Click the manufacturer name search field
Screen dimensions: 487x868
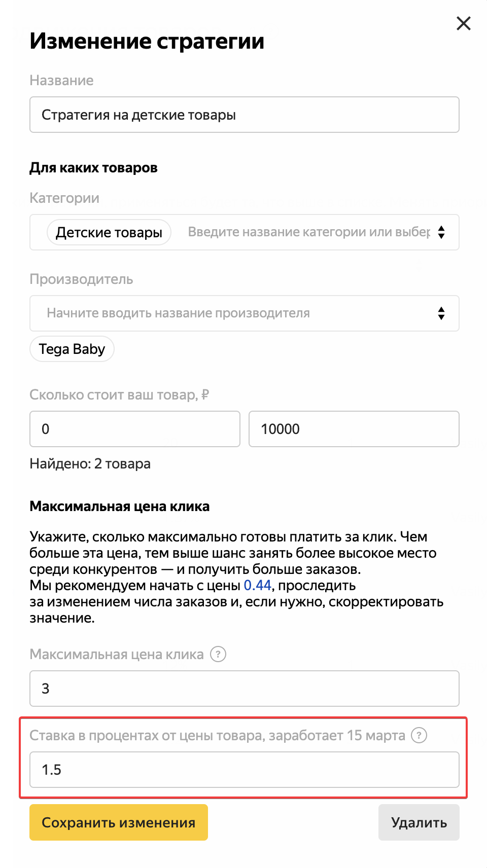[233, 313]
